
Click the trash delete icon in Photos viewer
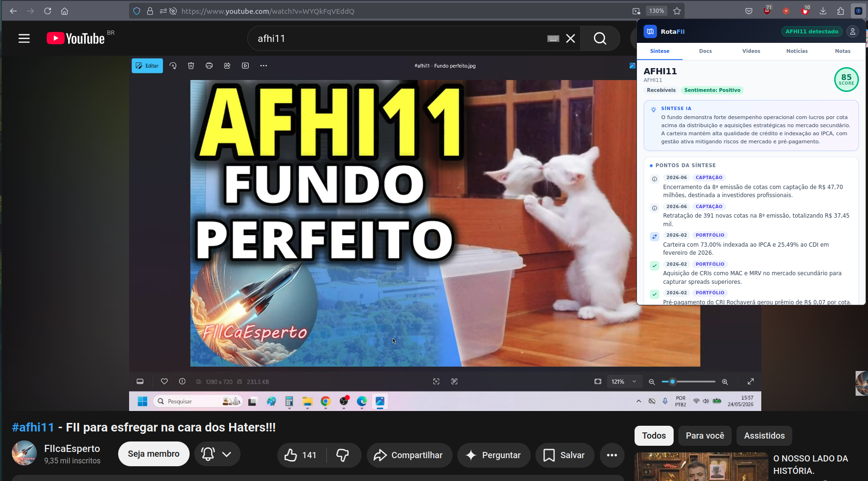click(x=191, y=66)
